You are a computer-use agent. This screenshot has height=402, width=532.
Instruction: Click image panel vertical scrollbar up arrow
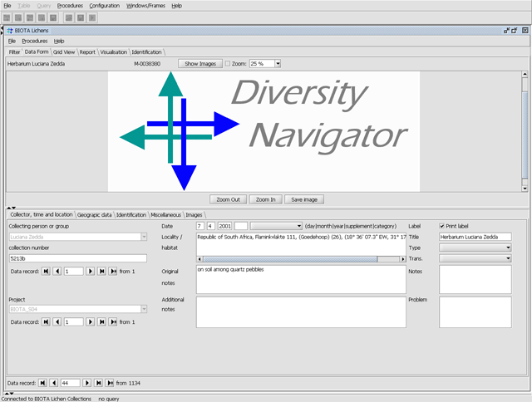click(x=525, y=74)
